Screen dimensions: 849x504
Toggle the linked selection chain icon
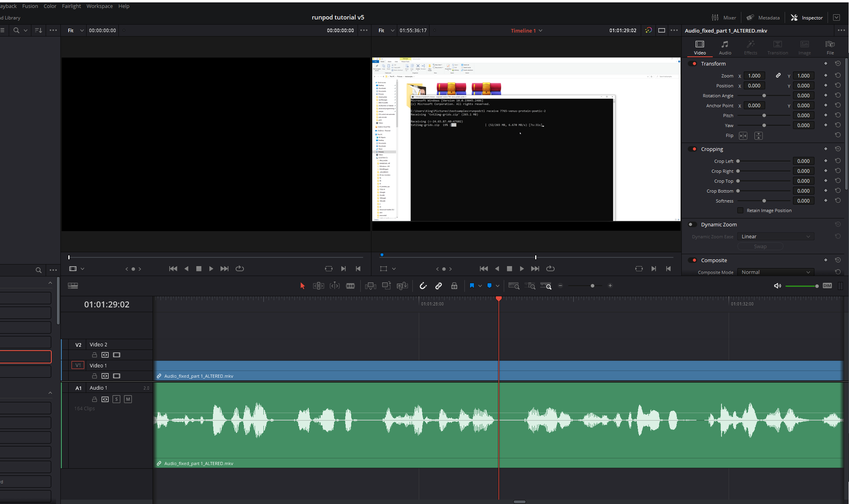[x=439, y=286]
